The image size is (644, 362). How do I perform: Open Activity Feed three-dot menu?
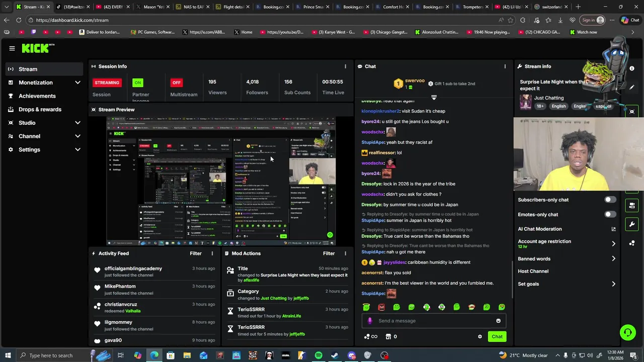[x=212, y=253]
